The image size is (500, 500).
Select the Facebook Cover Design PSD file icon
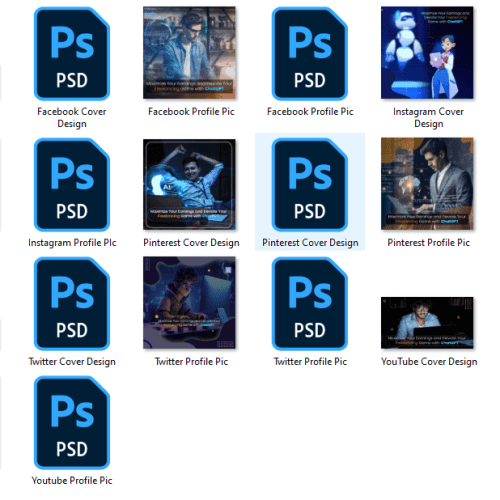pos(72,53)
